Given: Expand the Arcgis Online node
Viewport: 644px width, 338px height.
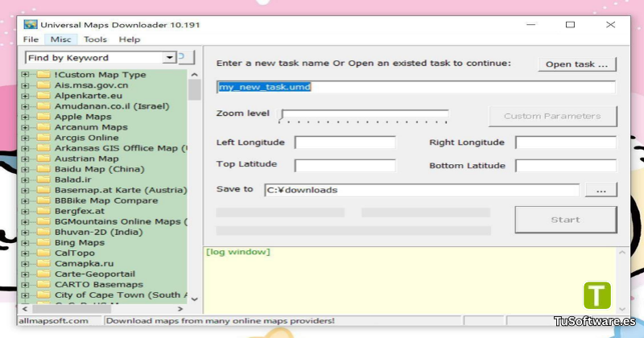Looking at the screenshot, I should 25,138.
